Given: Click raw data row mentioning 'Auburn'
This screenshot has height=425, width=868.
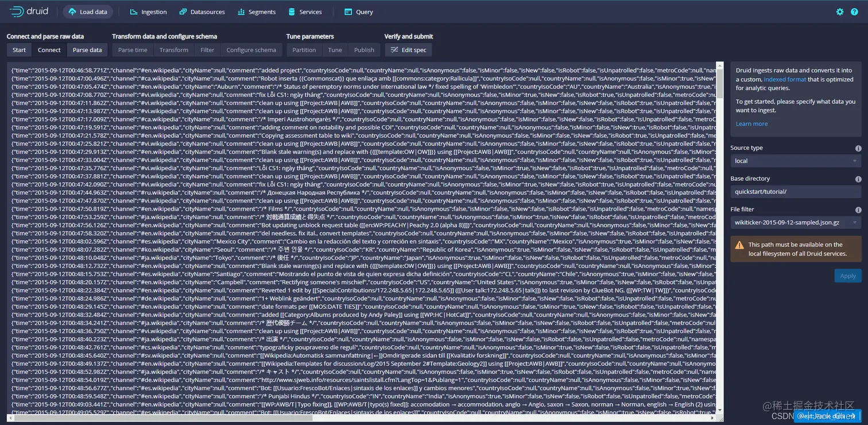Looking at the screenshot, I should [x=363, y=86].
